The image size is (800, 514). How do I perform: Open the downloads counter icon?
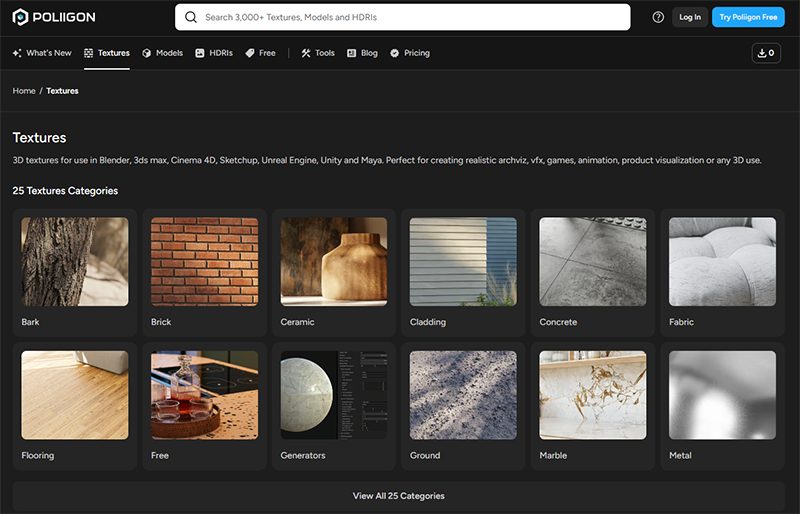tap(766, 53)
